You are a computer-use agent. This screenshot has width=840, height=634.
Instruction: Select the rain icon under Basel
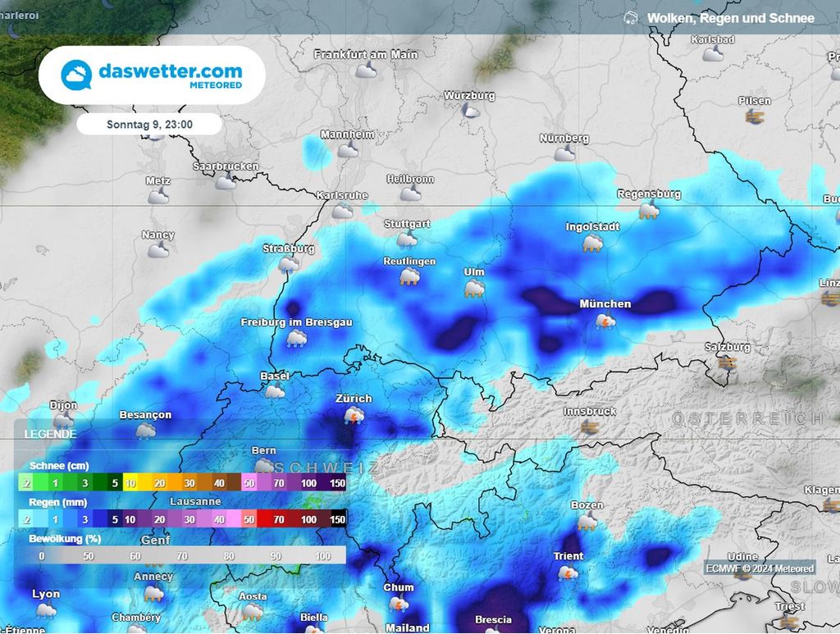[273, 394]
